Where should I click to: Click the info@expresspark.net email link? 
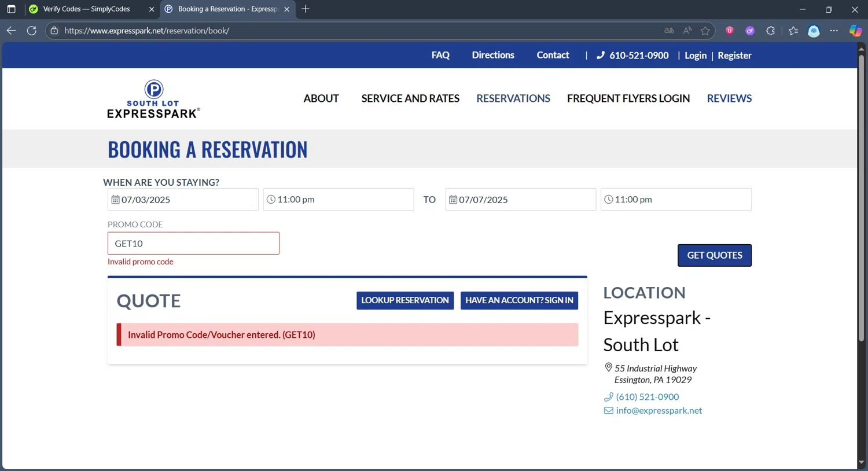pos(659,411)
